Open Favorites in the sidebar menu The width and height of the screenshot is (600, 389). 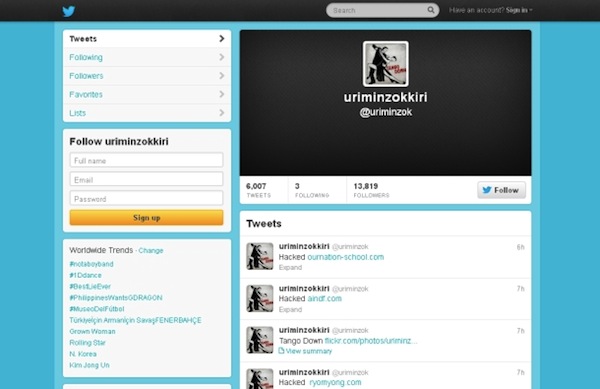147,94
